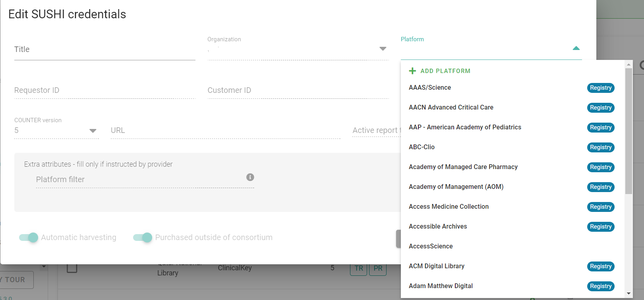Collapse the Platform dropdown arrow
This screenshot has height=300, width=644.
576,48
